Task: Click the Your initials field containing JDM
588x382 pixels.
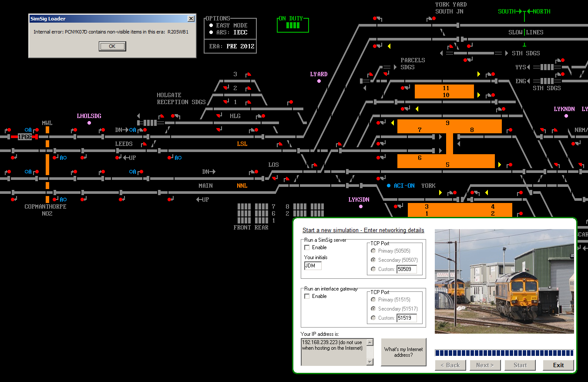Action: (313, 266)
